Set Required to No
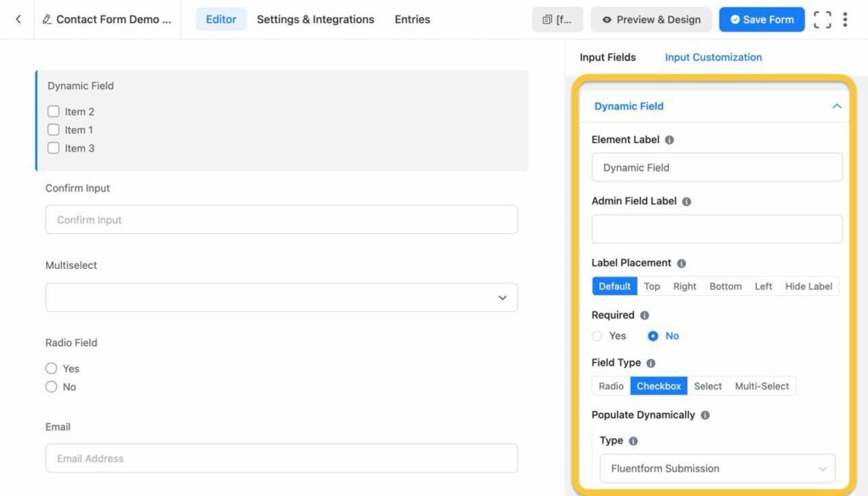The height and width of the screenshot is (496, 868). pos(654,336)
